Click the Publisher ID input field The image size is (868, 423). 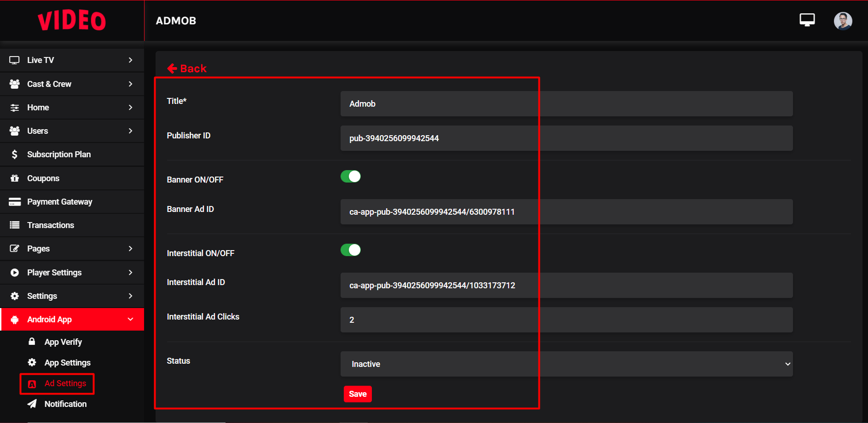567,138
